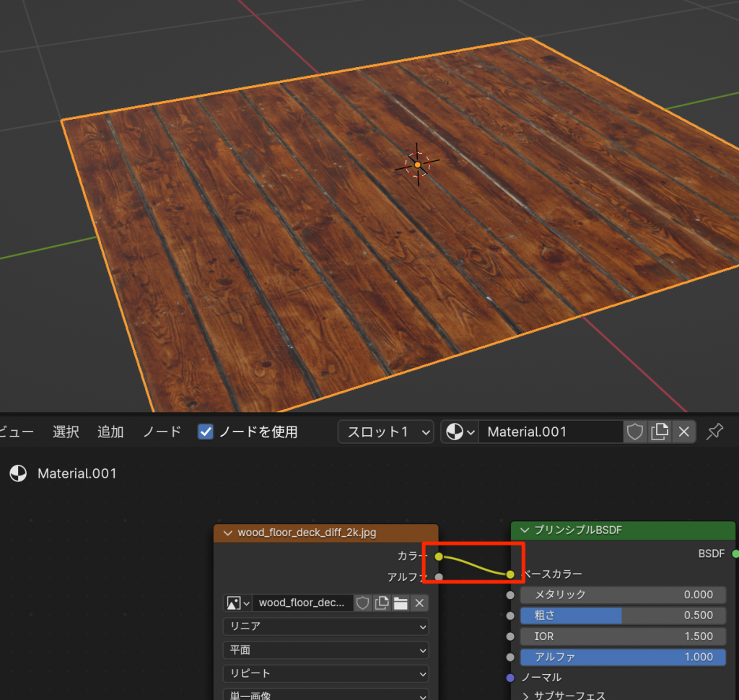This screenshot has width=739, height=700.
Task: Collapse the プリンシプルBSDF node
Action: (x=524, y=530)
